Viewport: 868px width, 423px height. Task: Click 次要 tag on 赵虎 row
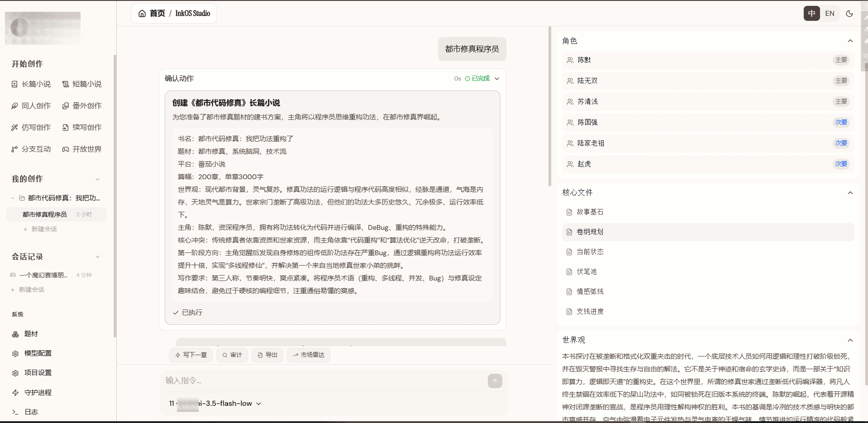[x=841, y=164]
